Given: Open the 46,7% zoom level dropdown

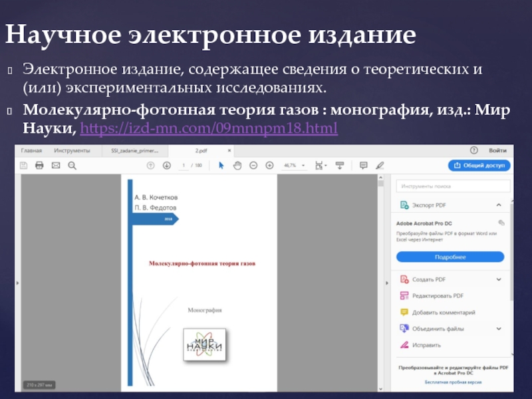Looking at the screenshot, I should coord(295,165).
